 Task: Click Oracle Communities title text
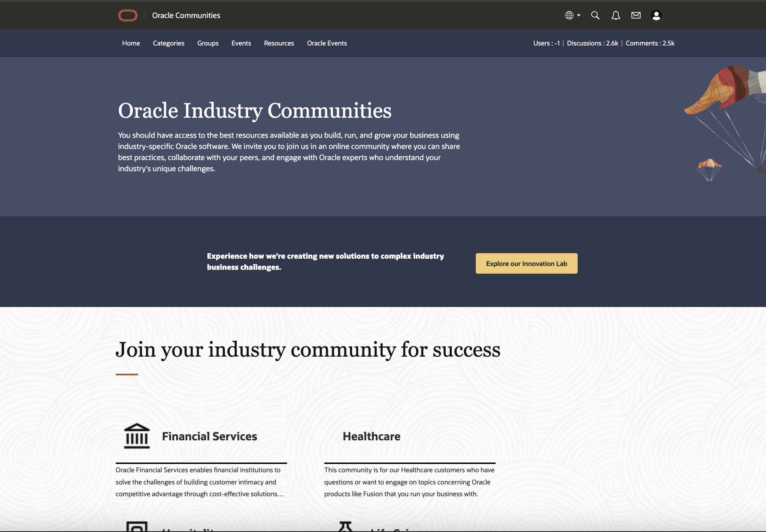tap(186, 15)
